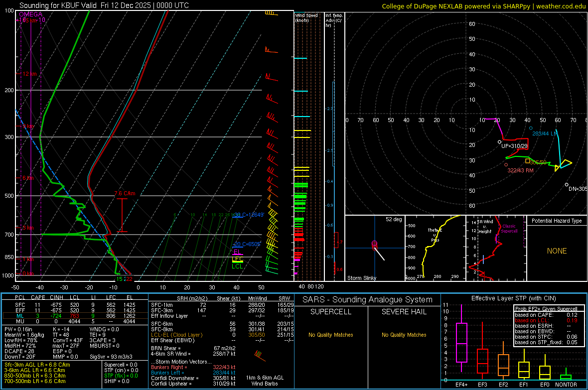The width and height of the screenshot is (588, 390).
Task: Select the SFC parcel row
Action: click(75, 305)
